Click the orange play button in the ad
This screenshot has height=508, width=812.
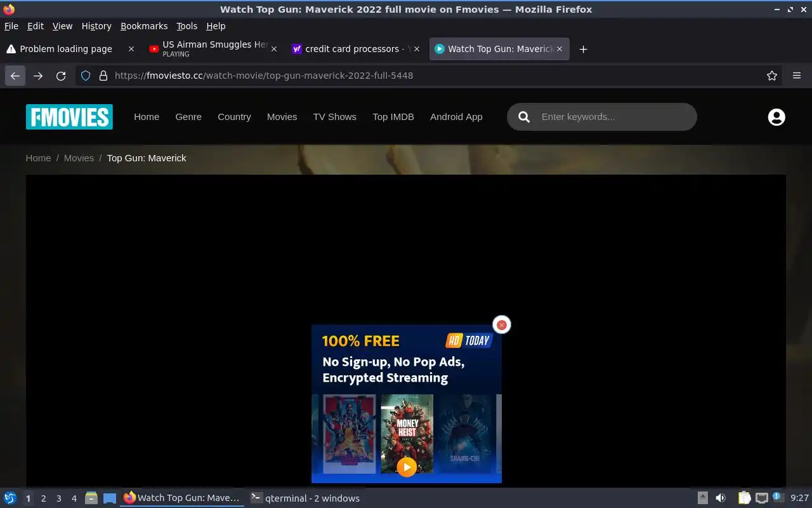(407, 467)
